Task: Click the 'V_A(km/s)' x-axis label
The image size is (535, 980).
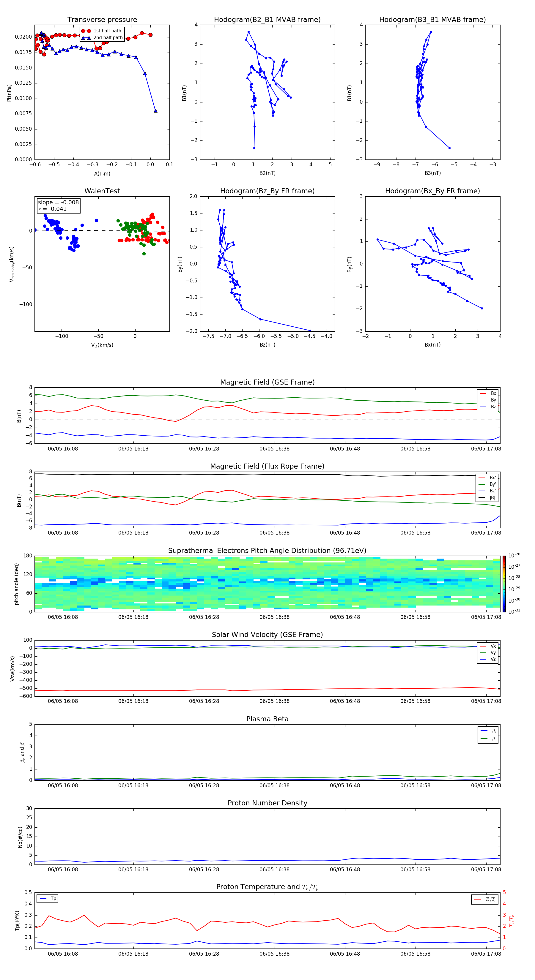Action: point(102,345)
